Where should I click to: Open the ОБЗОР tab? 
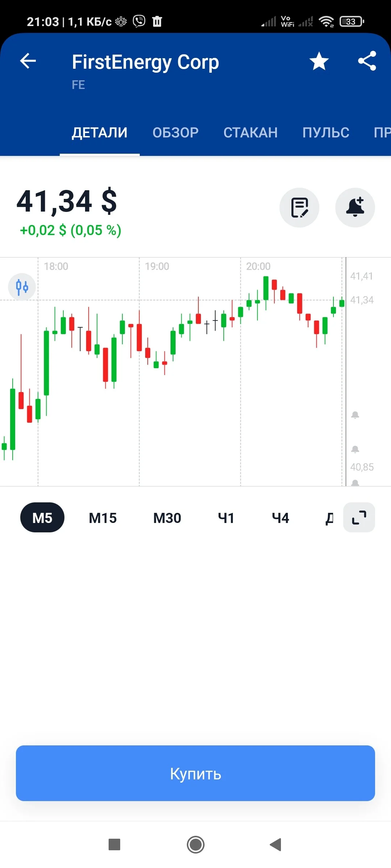coord(176,133)
